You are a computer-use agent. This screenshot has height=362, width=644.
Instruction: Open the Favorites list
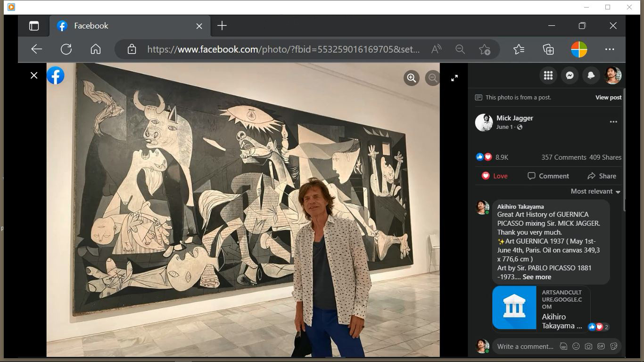click(519, 49)
